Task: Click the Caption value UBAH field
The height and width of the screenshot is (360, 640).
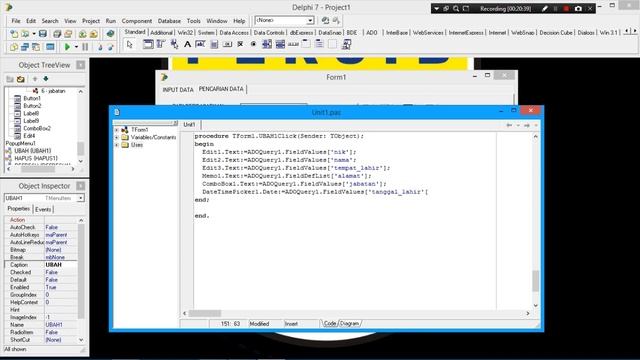Action: [60, 264]
